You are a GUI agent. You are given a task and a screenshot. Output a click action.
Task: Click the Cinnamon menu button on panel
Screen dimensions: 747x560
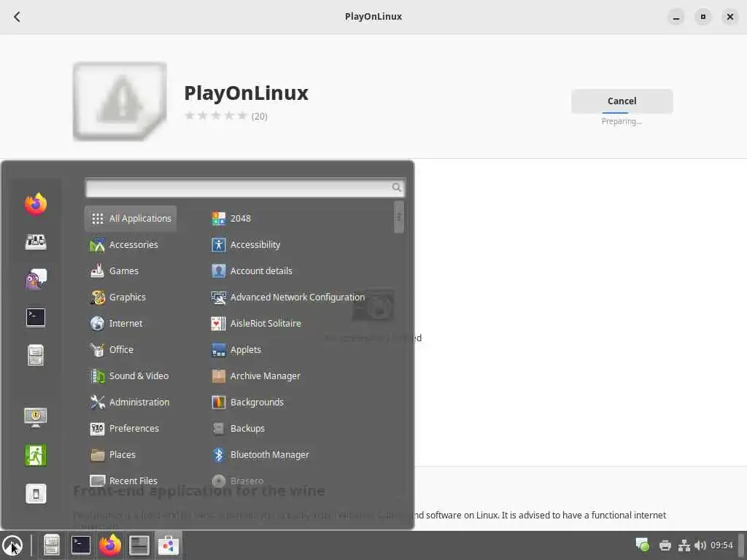(x=12, y=545)
